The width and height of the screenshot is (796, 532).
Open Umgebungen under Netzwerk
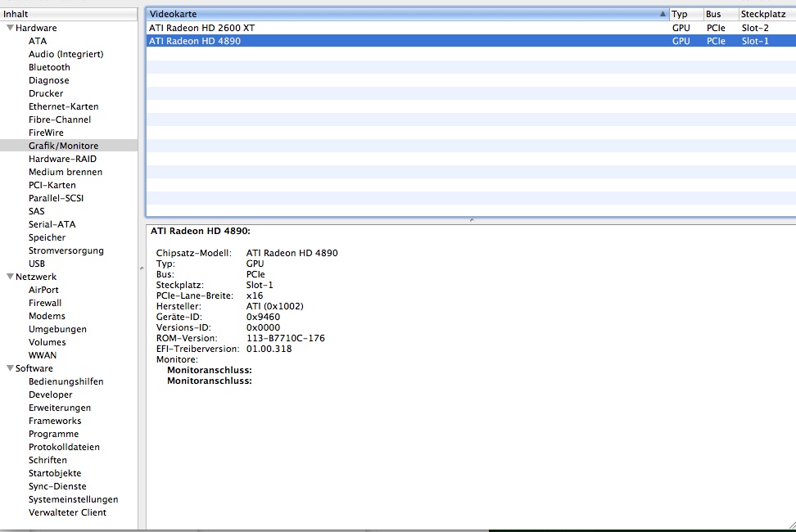57,329
